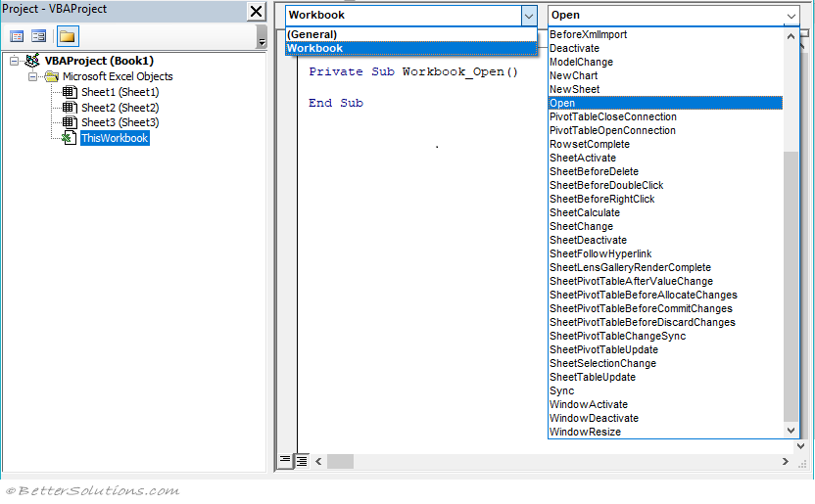Close the Project - VBAProject panel
815x504 pixels.
(x=256, y=11)
